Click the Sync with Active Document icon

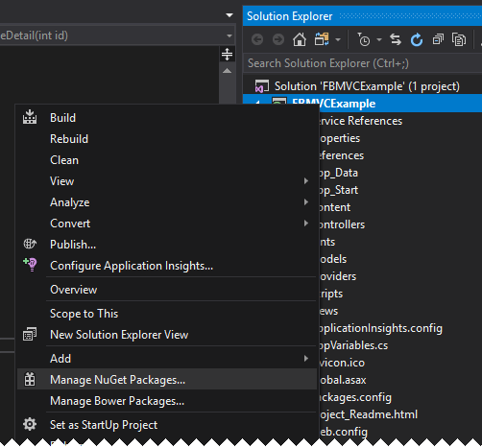coord(396,39)
